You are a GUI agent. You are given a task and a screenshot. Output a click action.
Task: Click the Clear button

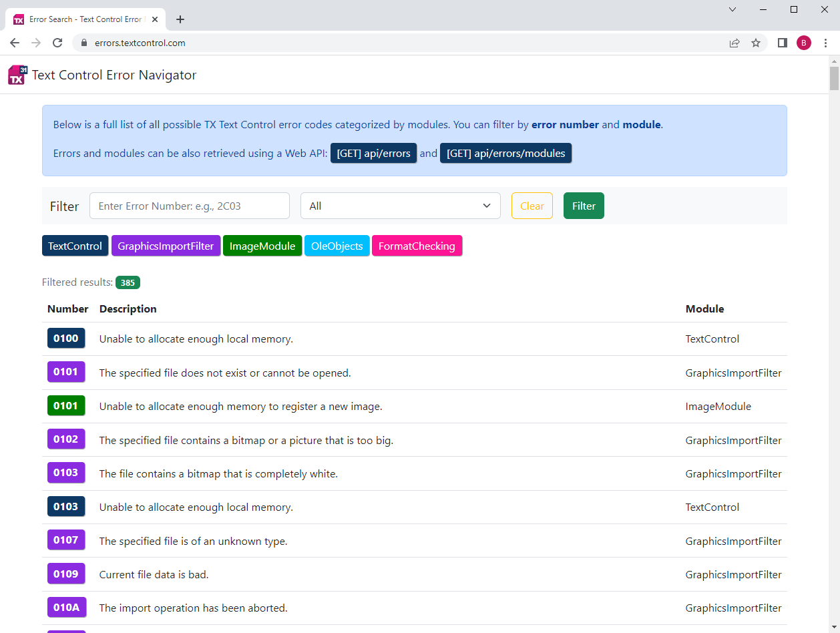[x=532, y=206]
